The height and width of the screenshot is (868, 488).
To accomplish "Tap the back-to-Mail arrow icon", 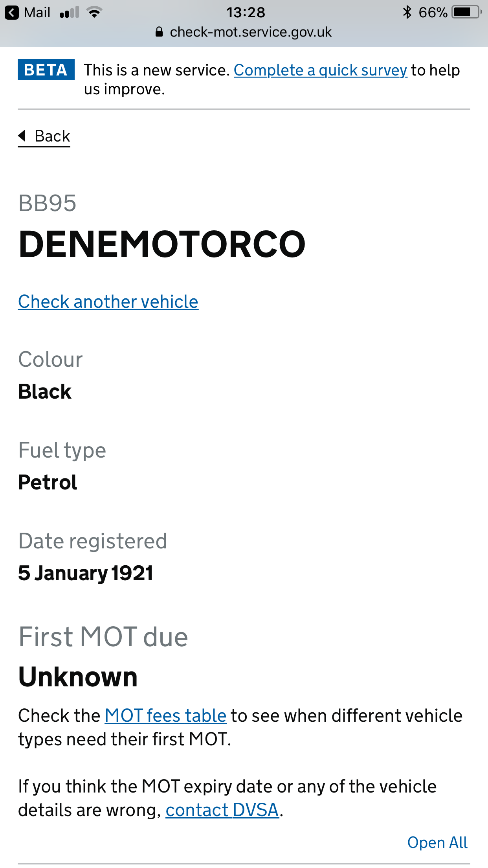I will click(x=11, y=13).
